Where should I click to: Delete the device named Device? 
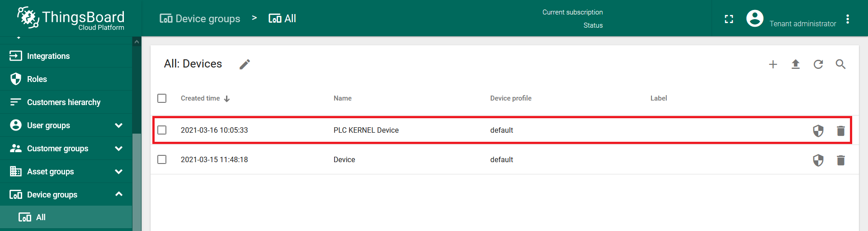tap(840, 160)
